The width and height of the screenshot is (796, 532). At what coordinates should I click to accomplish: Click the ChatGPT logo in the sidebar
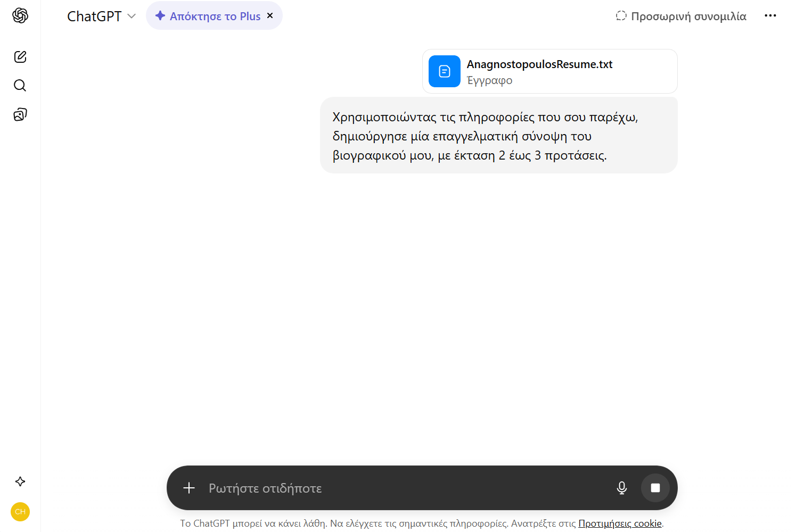(x=20, y=16)
